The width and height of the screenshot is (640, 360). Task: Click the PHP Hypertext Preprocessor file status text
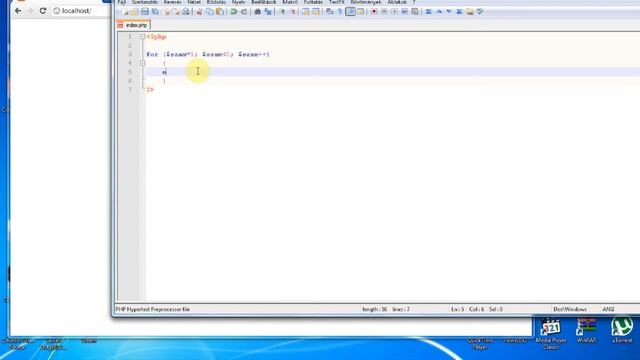click(x=153, y=309)
